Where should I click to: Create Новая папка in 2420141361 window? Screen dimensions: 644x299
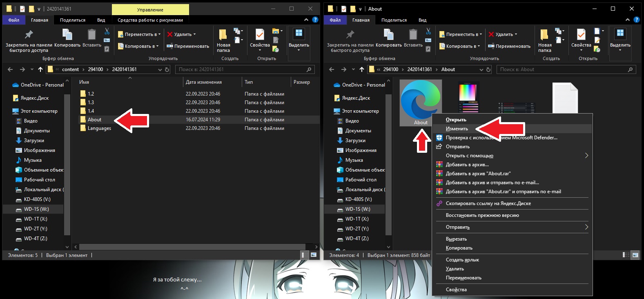point(223,40)
